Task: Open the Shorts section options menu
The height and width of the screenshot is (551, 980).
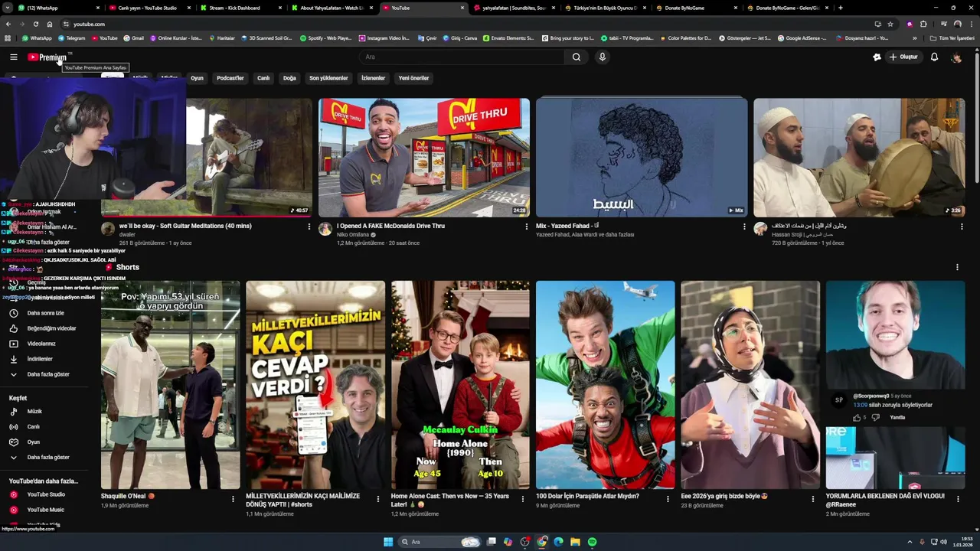Action: (957, 267)
